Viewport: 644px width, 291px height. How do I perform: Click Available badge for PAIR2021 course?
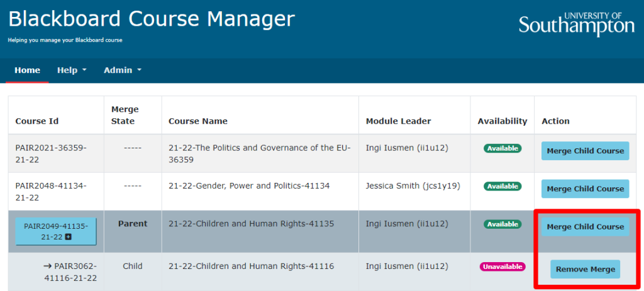pos(502,148)
